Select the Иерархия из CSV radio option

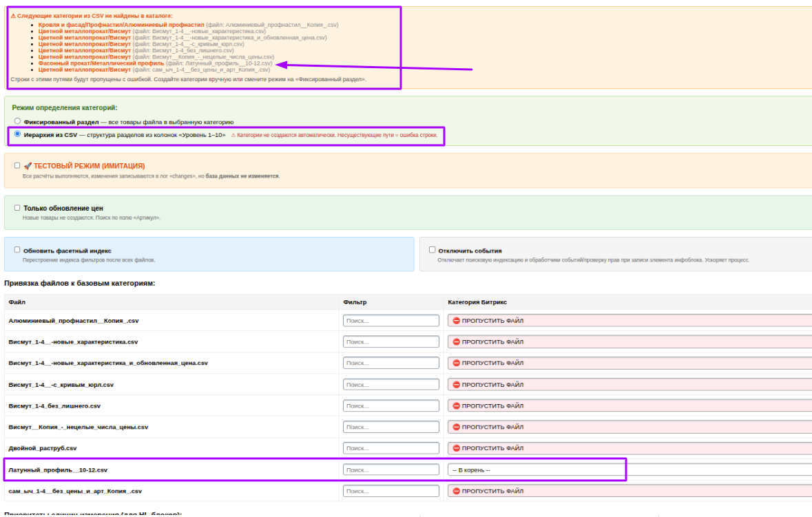click(17, 134)
